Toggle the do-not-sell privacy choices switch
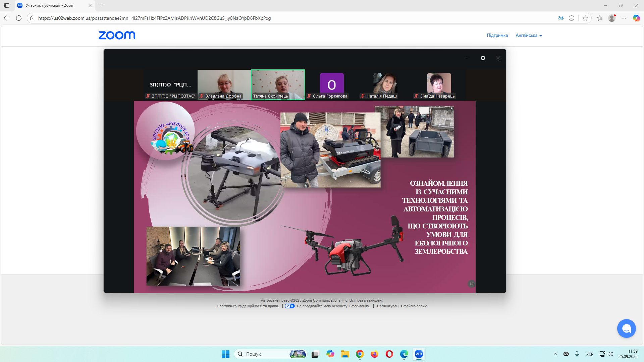This screenshot has height=362, width=644. (290, 306)
